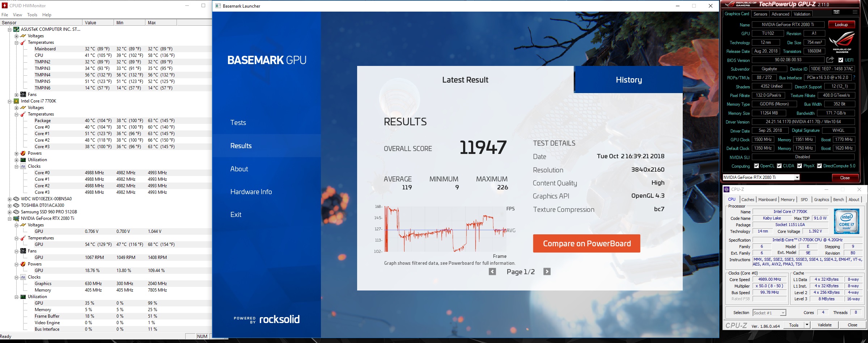Image resolution: width=868 pixels, height=343 pixels.
Task: Collapse the NVIDIA GeForce RTX 2080 Ti node
Action: click(10, 218)
